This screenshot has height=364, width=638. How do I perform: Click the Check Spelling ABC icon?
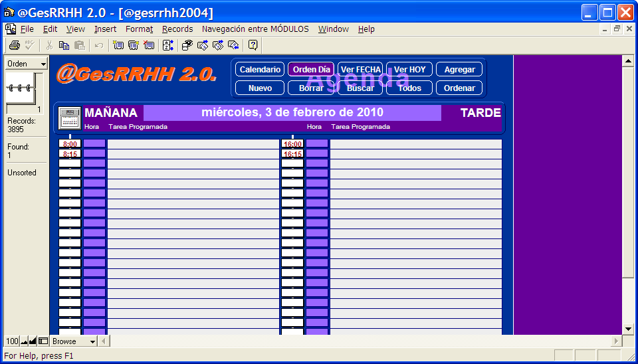[x=29, y=45]
